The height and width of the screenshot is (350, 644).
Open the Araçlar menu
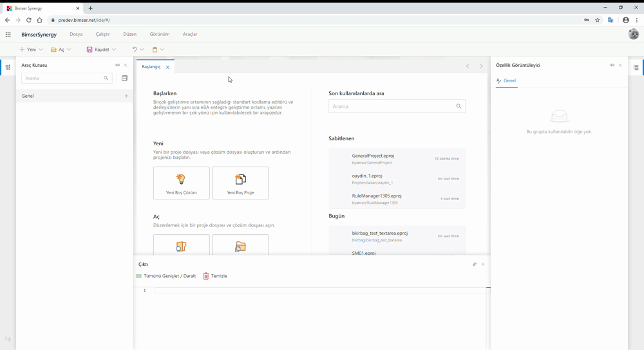click(x=190, y=34)
